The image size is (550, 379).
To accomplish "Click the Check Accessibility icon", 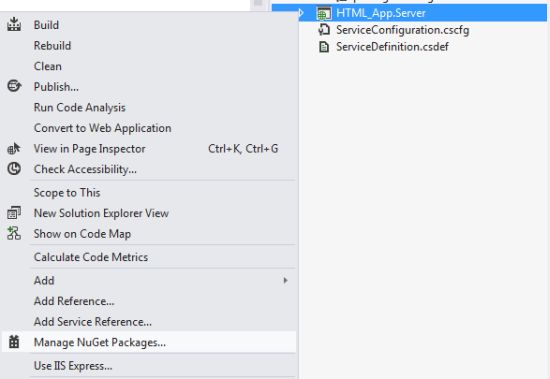I will click(x=14, y=169).
